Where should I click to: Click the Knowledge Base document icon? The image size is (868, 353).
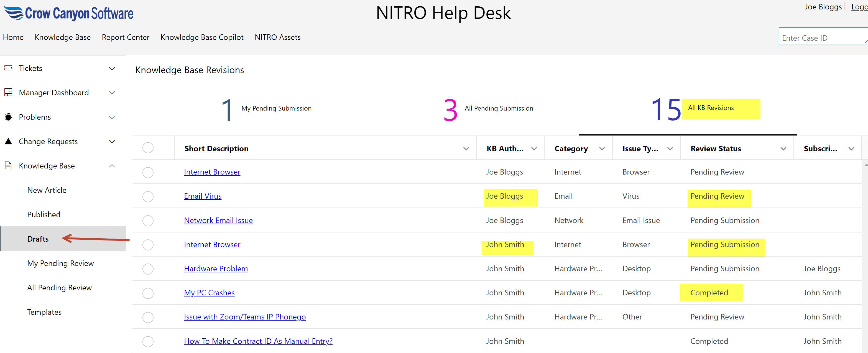coord(8,165)
